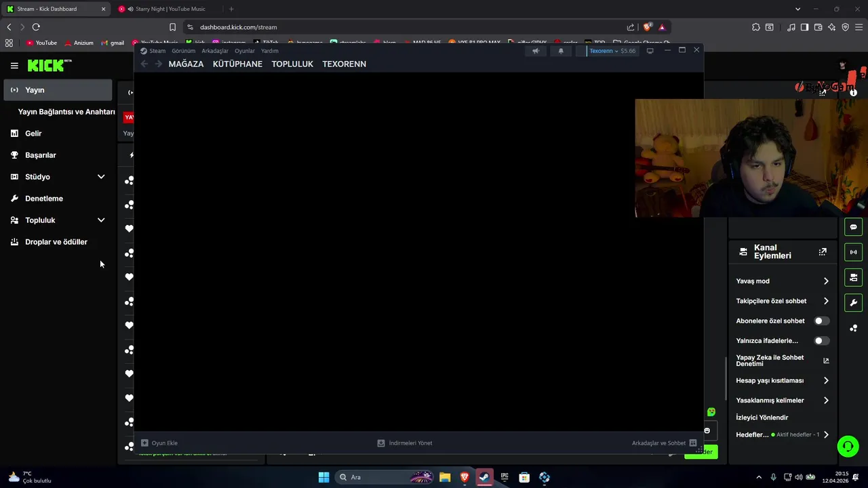Open Yapay Zeka ile Sohbet Denetimi
Viewport: 868px width, 488px height.
782,361
